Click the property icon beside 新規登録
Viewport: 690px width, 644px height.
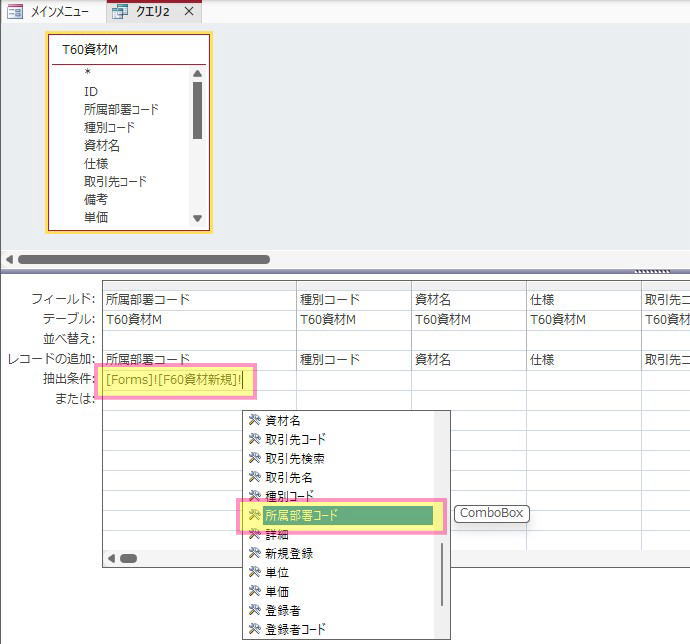tap(255, 553)
